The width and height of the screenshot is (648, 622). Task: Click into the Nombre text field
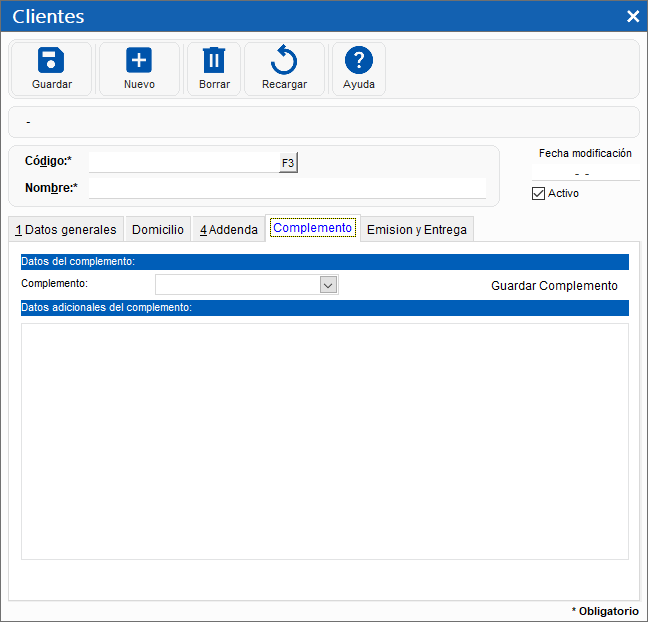coord(287,188)
